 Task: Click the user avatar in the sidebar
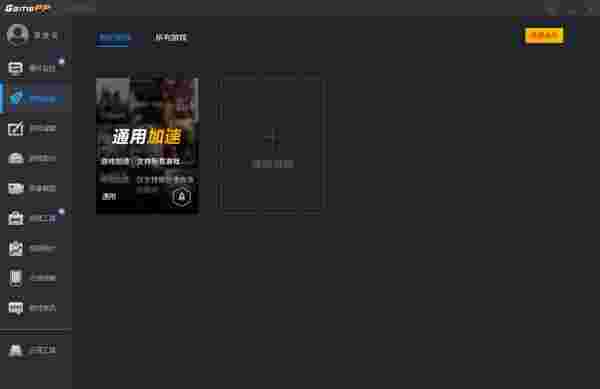(x=17, y=35)
